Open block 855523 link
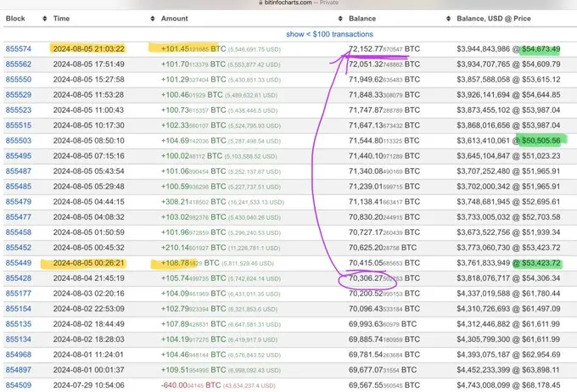The width and height of the screenshot is (577, 392). 19,110
